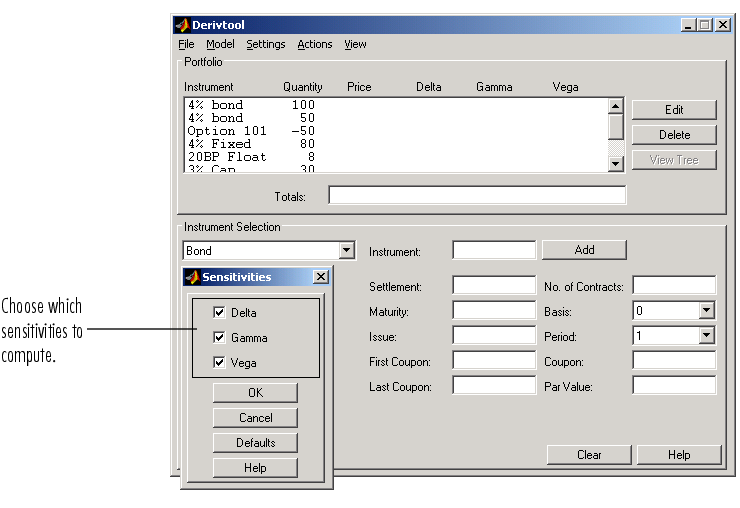This screenshot has width=740, height=508.
Task: Select the '20BP Float' portfolio row
Action: point(395,157)
